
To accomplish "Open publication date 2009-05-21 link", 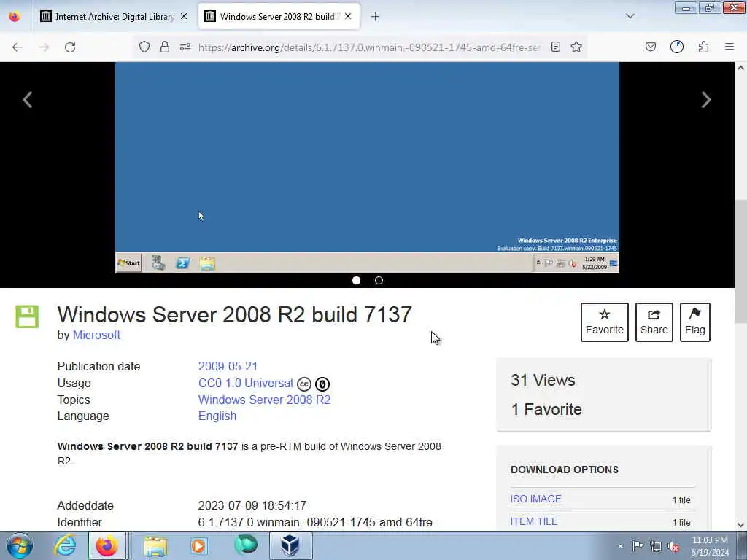I will (x=228, y=366).
